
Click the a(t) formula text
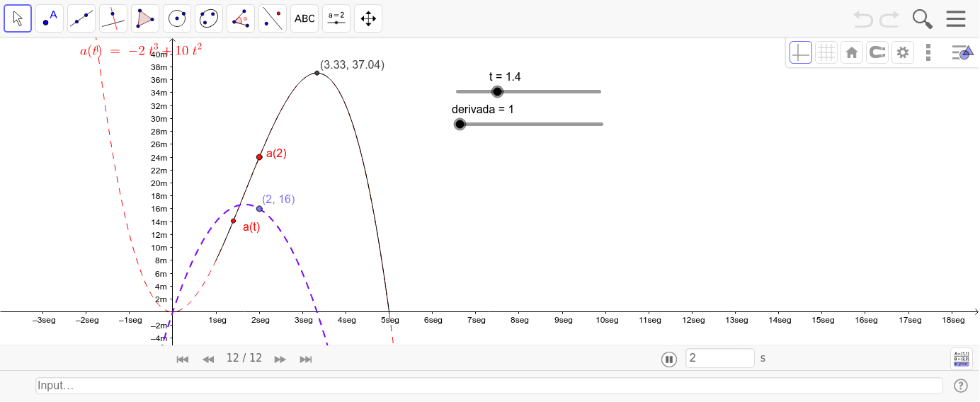[141, 51]
